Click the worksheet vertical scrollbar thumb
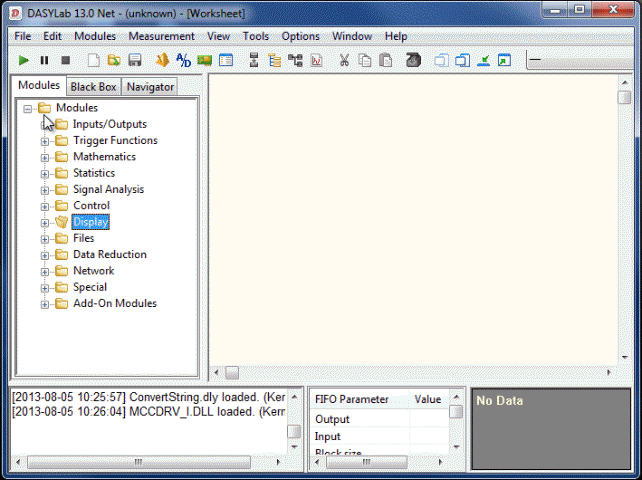Image resolution: width=642 pixels, height=480 pixels. click(x=624, y=97)
